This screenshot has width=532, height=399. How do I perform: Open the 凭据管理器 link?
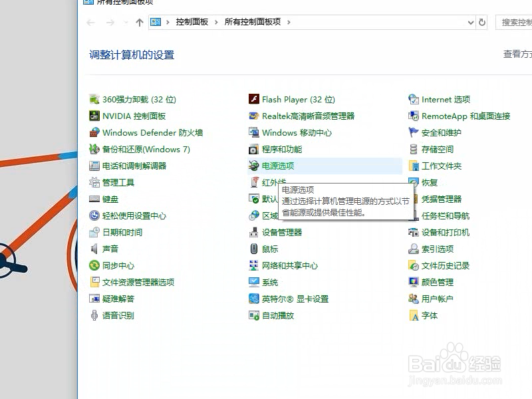tap(442, 199)
